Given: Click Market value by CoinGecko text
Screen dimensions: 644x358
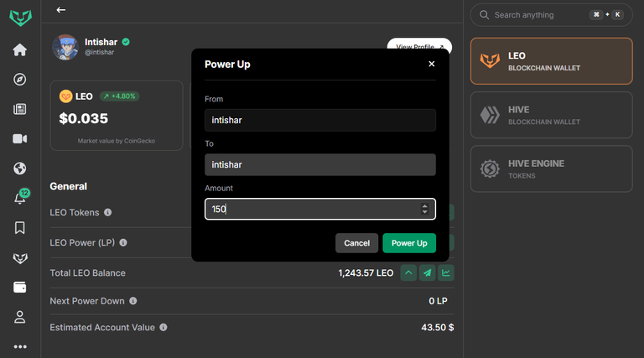Looking at the screenshot, I should pyautogui.click(x=117, y=141).
